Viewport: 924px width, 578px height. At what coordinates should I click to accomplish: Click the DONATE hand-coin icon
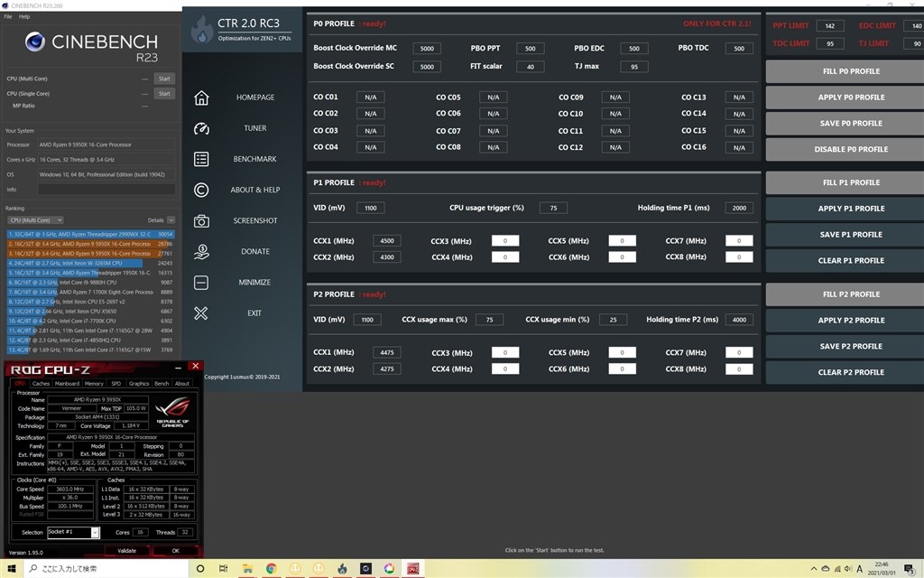[x=201, y=251]
